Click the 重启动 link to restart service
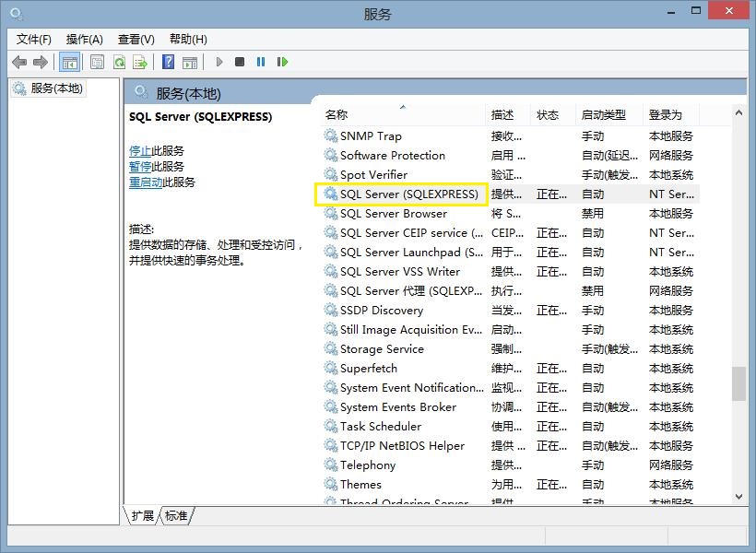 click(146, 182)
